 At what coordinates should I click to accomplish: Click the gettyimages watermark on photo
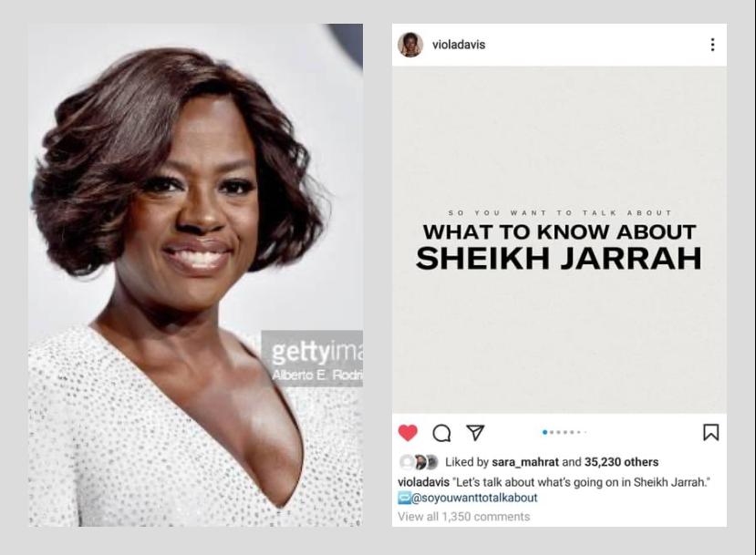pyautogui.click(x=313, y=358)
